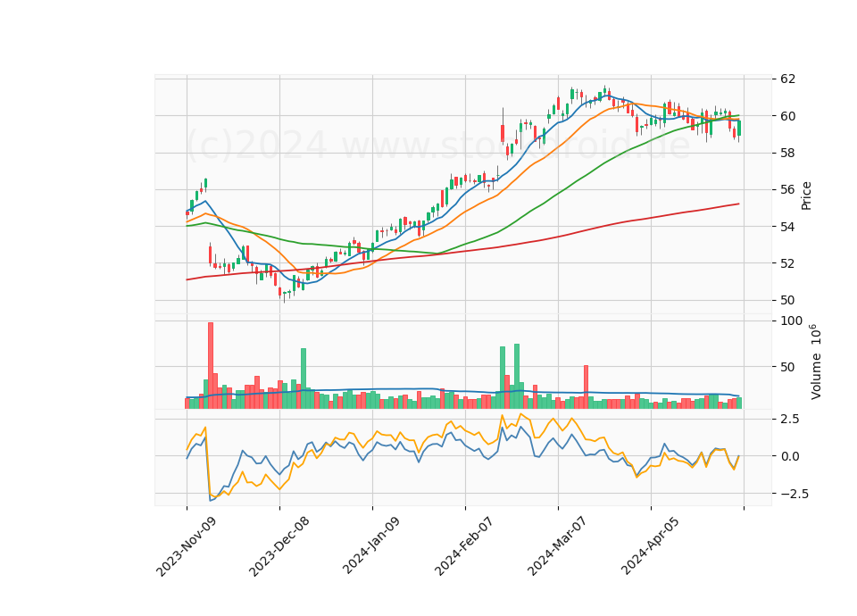Click the Price axis title
857x616 pixels.
[x=806, y=196]
